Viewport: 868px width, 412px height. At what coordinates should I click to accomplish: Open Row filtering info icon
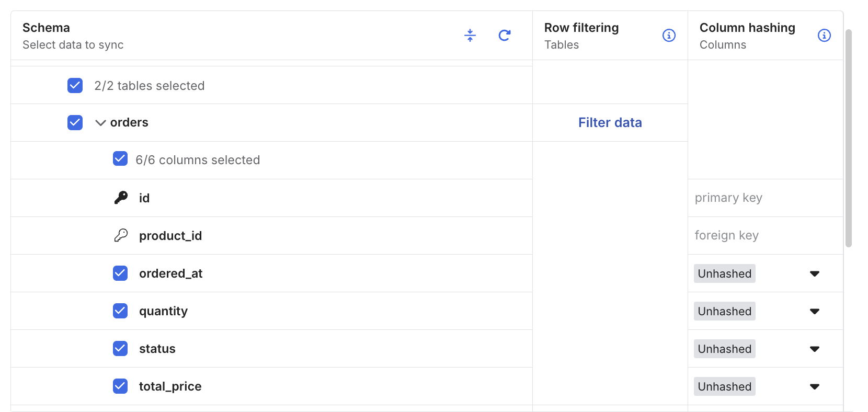669,35
